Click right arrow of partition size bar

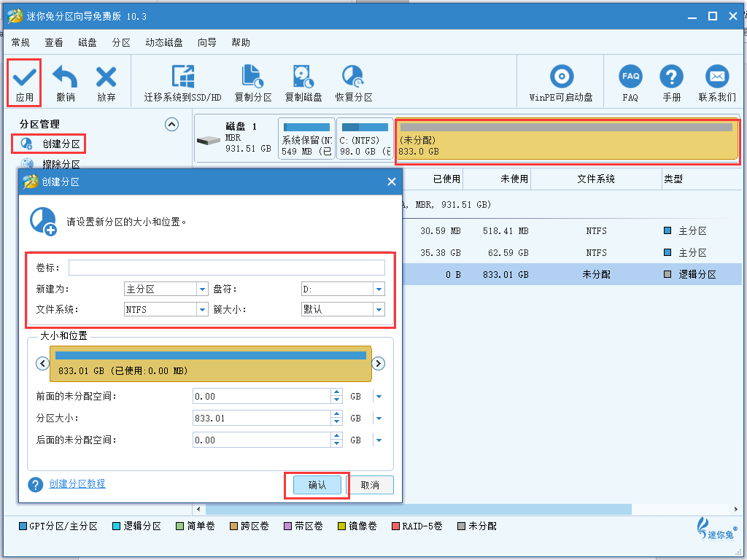tap(379, 364)
